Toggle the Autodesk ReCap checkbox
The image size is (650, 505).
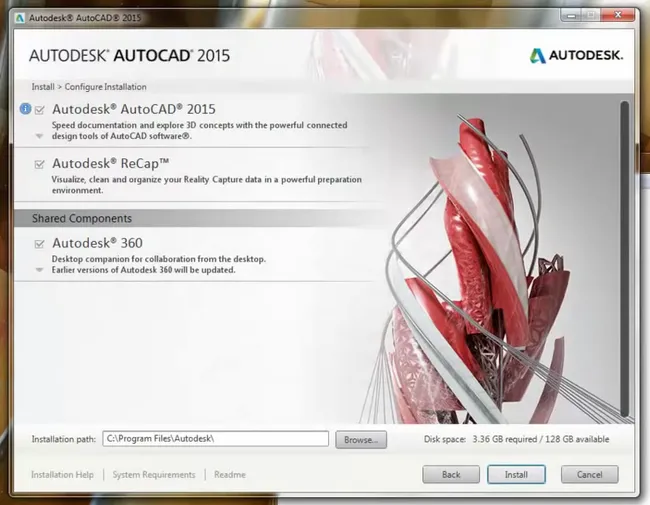click(39, 164)
